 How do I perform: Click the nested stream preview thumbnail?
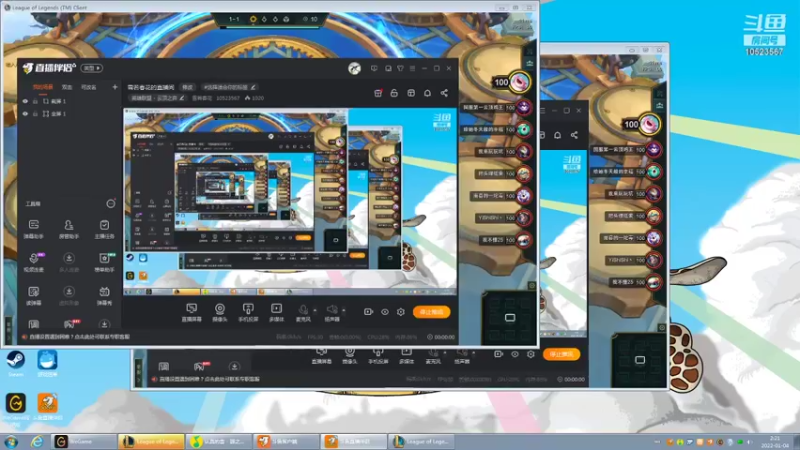point(290,202)
